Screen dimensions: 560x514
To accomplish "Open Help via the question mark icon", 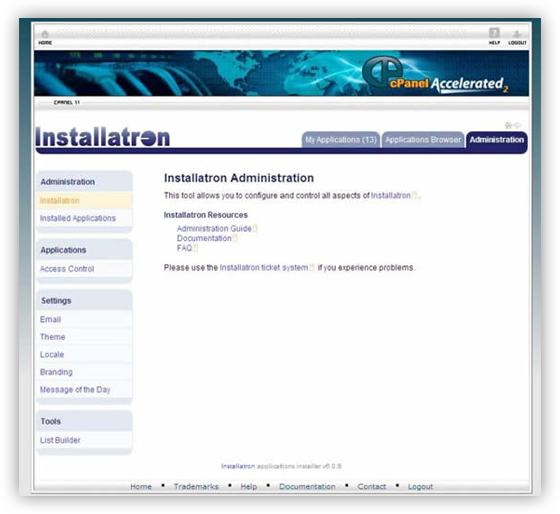I will pyautogui.click(x=494, y=33).
